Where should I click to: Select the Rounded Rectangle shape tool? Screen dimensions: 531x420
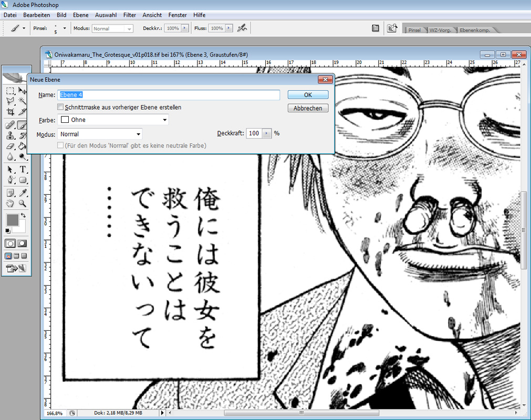click(x=23, y=180)
